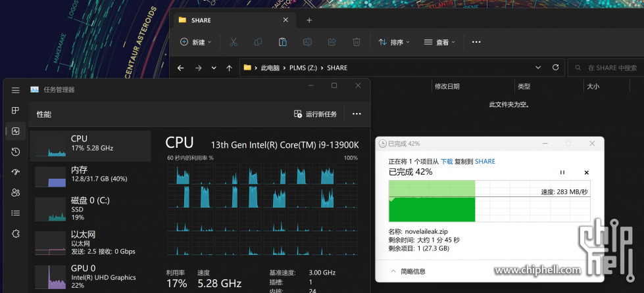The width and height of the screenshot is (644, 293).
Task: Go forward in Explorer navigation
Action: click(x=199, y=68)
